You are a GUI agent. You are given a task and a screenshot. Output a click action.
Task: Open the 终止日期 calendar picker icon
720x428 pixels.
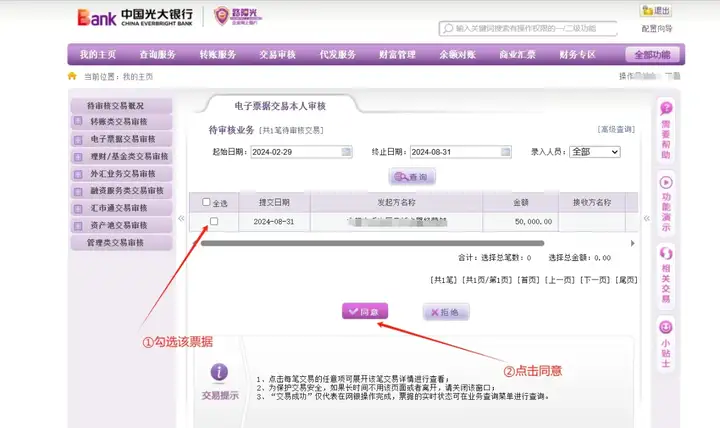point(506,152)
